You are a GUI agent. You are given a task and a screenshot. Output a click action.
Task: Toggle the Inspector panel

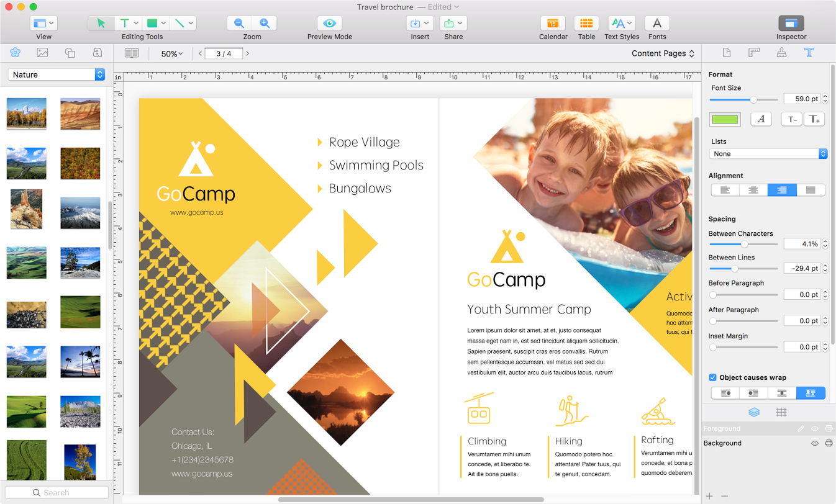tap(791, 24)
